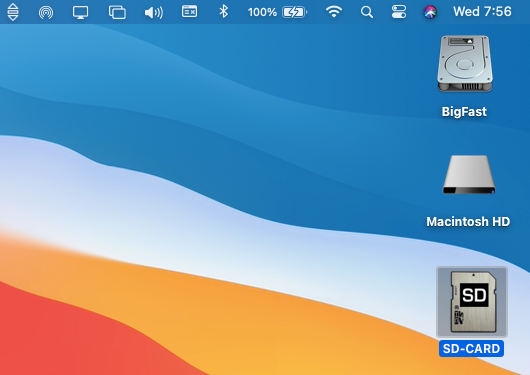This screenshot has width=530, height=375.
Task: Open the Sidecar overlapping screens icon
Action: [117, 12]
